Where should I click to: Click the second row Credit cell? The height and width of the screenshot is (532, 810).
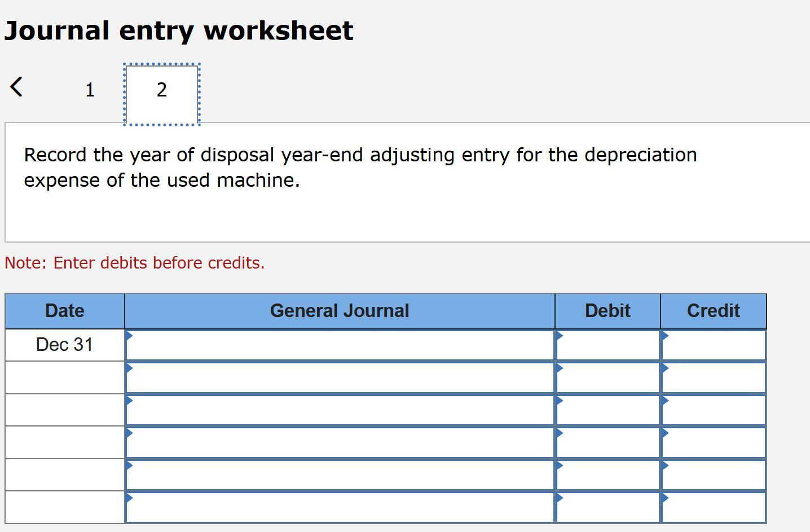click(714, 377)
